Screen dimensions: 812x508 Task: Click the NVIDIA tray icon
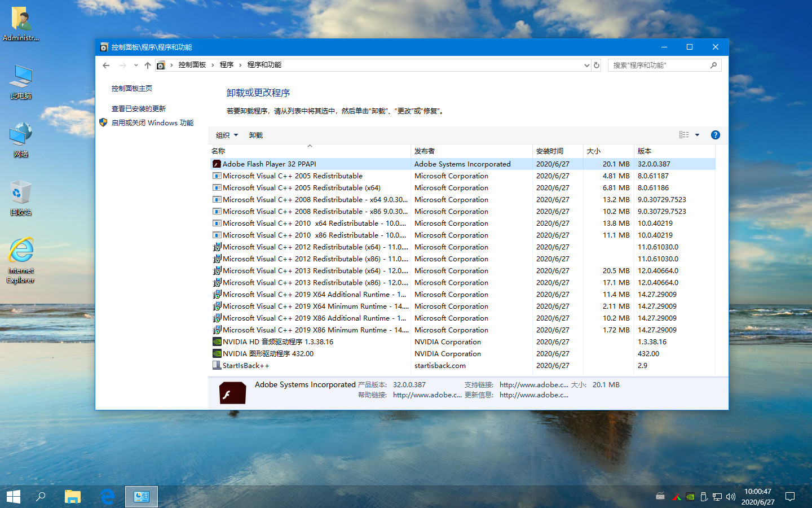[690, 497]
